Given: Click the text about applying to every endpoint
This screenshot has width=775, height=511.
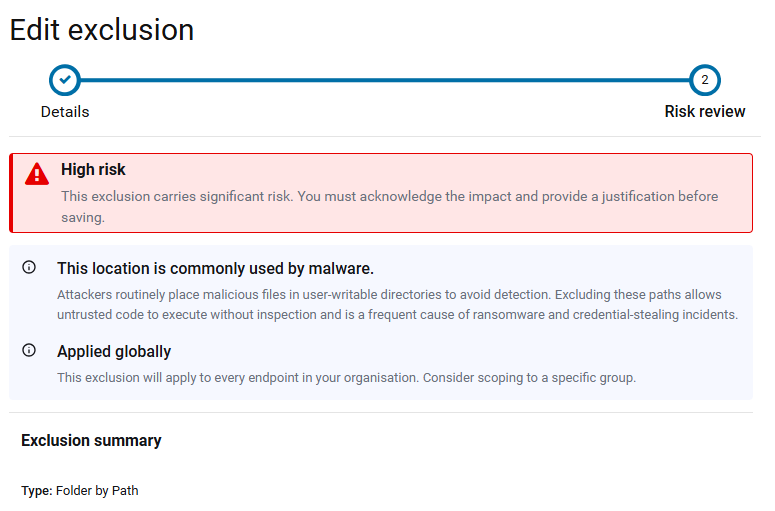Looking at the screenshot, I should coord(238,378).
